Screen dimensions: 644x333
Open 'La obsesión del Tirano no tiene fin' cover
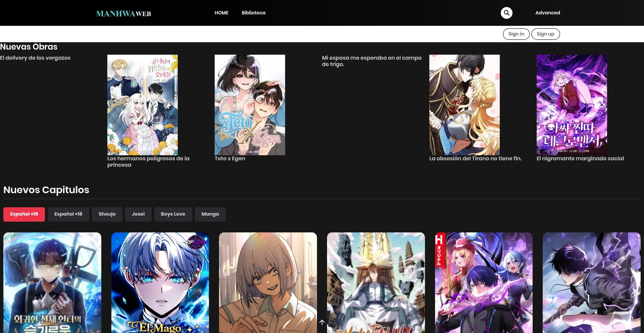point(465,105)
